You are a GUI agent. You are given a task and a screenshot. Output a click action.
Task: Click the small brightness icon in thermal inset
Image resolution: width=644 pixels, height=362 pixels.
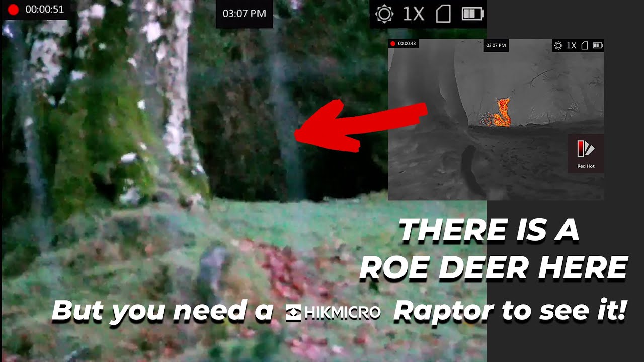[558, 45]
